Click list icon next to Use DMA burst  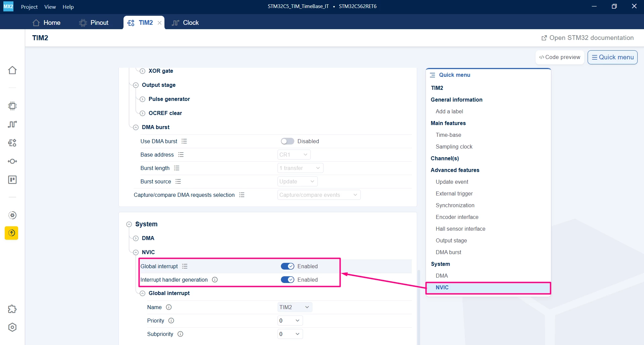coord(184,141)
